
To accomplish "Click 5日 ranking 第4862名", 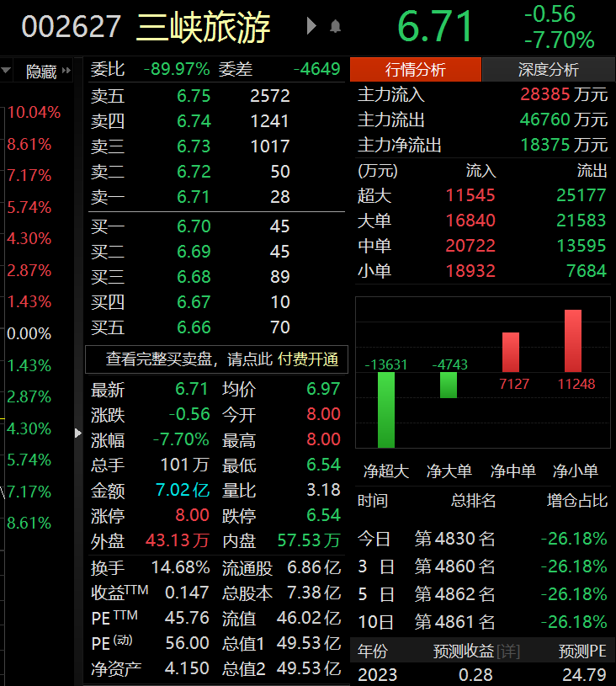I will (454, 594).
